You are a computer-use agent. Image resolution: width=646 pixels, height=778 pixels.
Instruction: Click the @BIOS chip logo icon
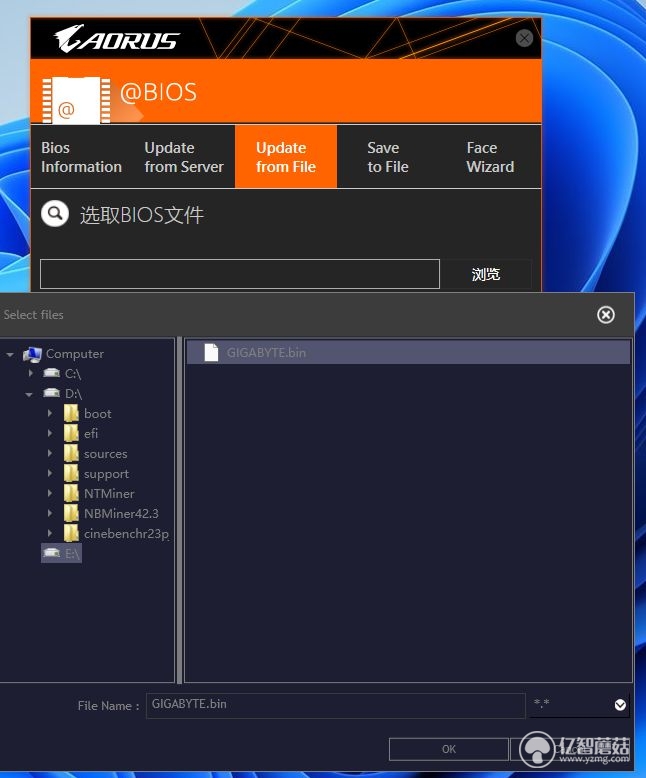click(x=76, y=100)
